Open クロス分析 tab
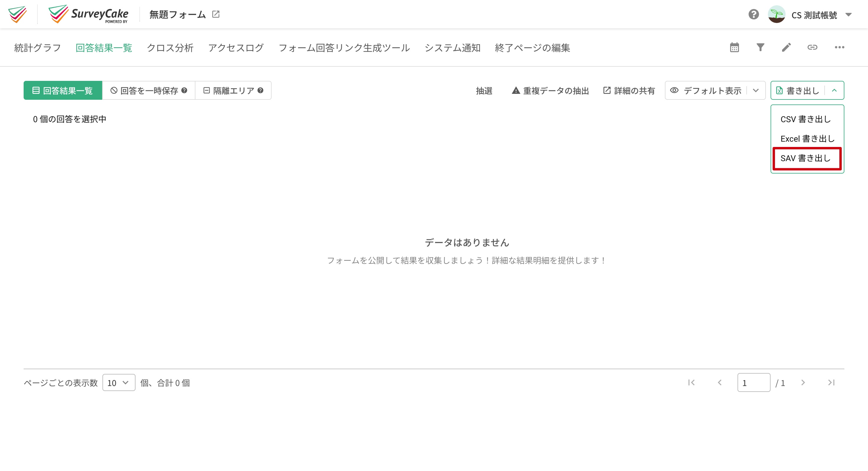The height and width of the screenshot is (471, 868). pos(170,48)
